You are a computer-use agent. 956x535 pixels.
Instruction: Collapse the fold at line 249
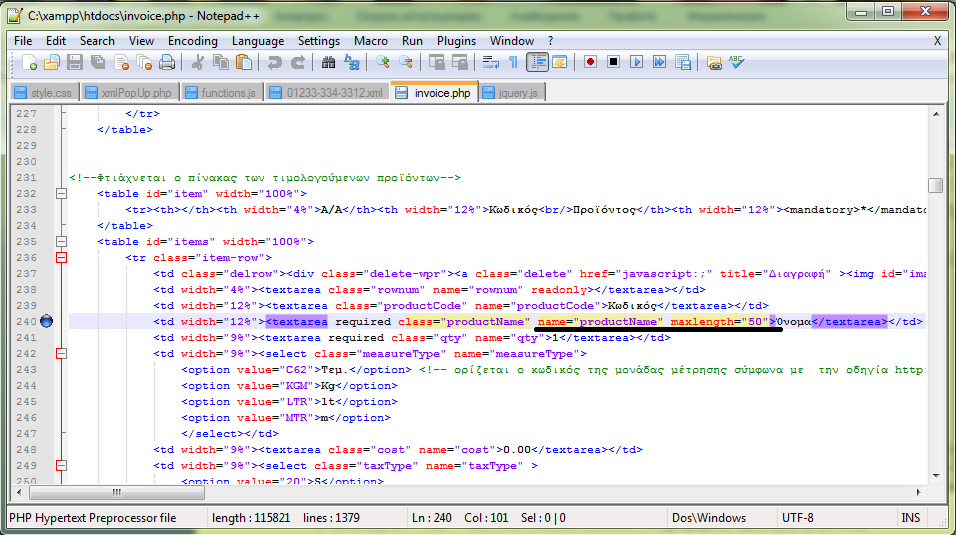(62, 465)
